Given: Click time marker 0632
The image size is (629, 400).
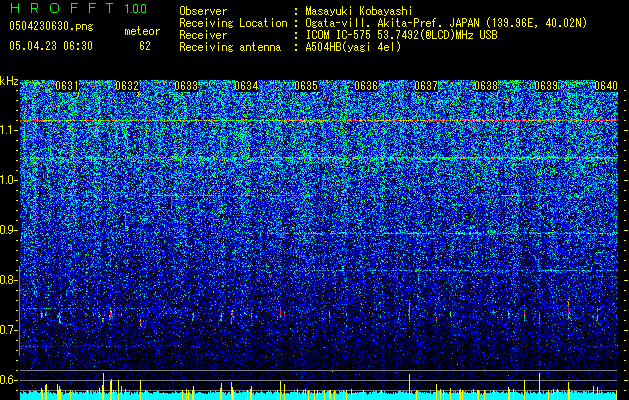Looking at the screenshot, I should point(127,86).
